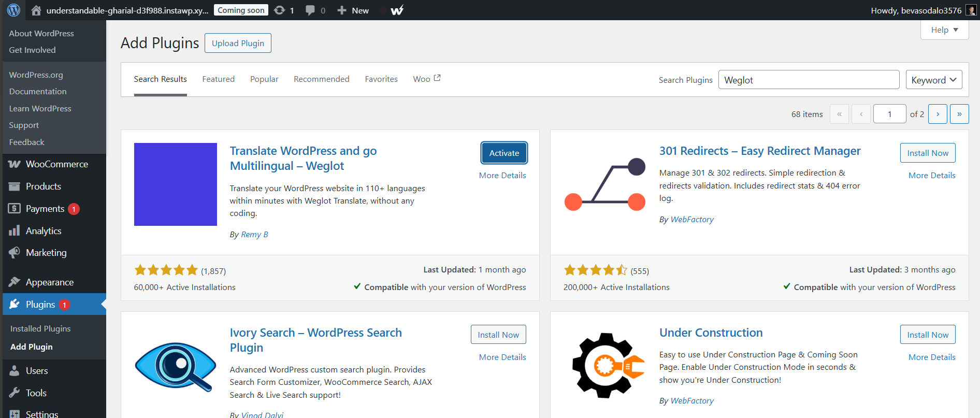Install 301 Redirects plugin now
This screenshot has height=418, width=980.
[928, 153]
